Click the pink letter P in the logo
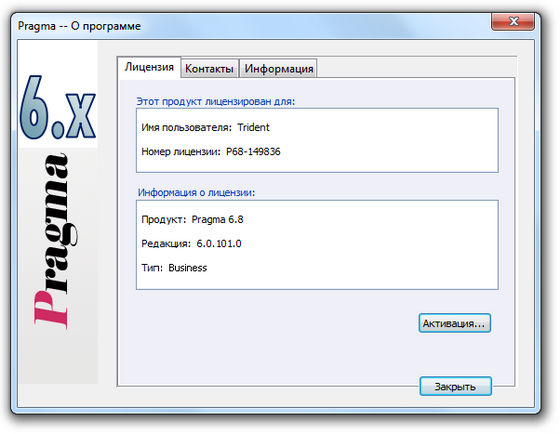560x434 pixels. [51, 309]
